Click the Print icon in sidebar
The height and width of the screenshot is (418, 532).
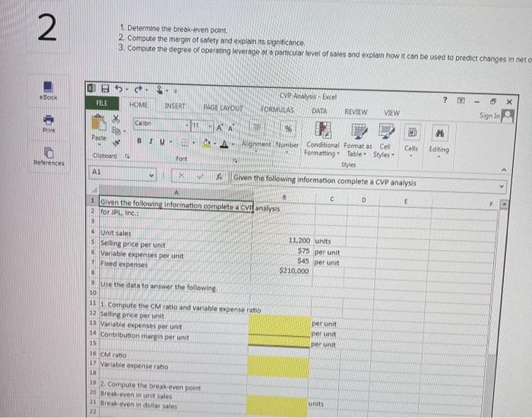coord(49,124)
